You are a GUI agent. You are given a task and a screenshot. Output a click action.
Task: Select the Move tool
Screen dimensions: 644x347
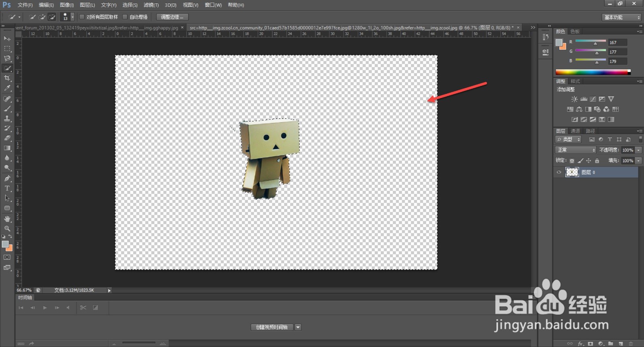[x=7, y=39]
